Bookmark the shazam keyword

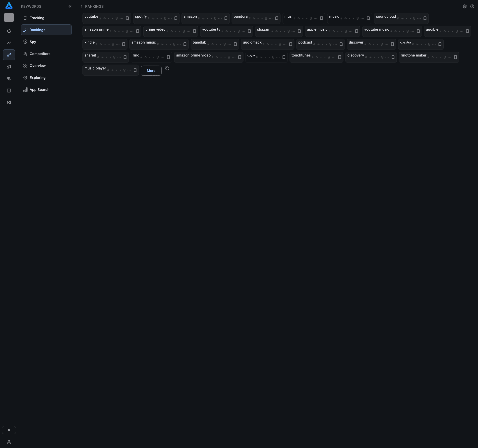pyautogui.click(x=299, y=31)
